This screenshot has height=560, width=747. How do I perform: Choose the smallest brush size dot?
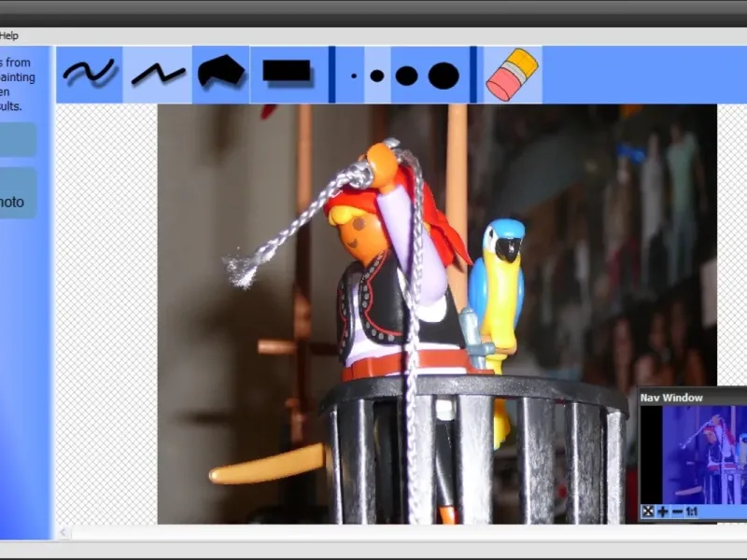click(354, 76)
